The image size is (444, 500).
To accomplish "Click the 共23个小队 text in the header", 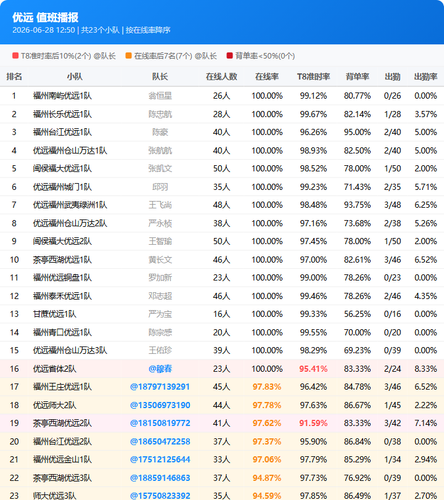I will point(100,30).
